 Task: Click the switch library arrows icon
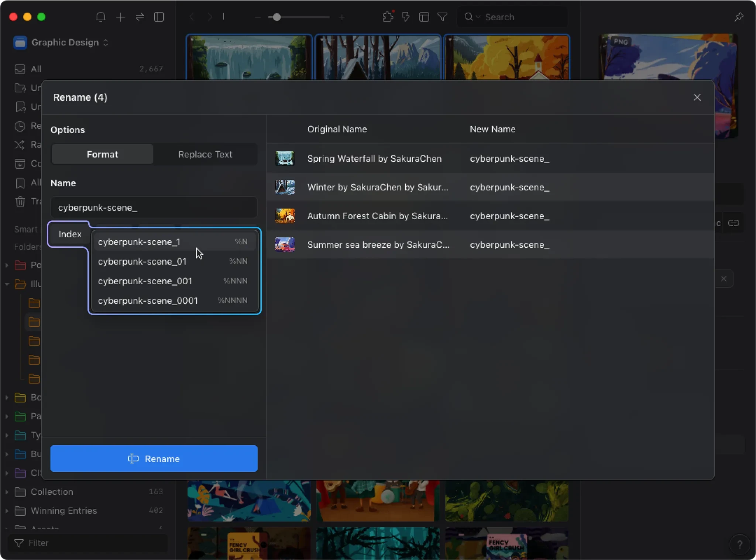coord(140,17)
